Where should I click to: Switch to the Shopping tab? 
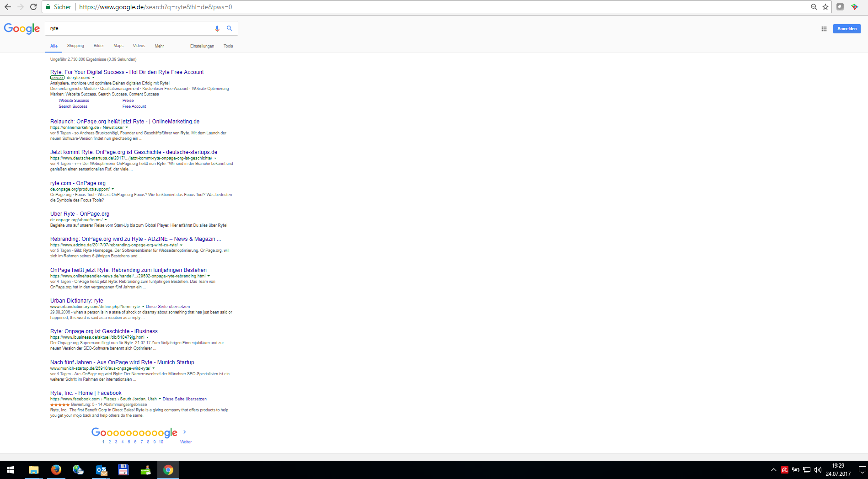(75, 46)
